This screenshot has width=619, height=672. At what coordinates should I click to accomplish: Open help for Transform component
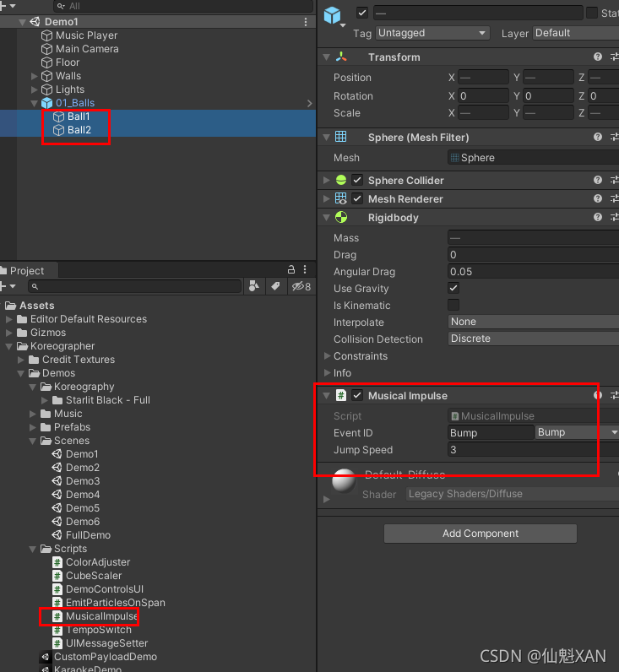pyautogui.click(x=598, y=57)
